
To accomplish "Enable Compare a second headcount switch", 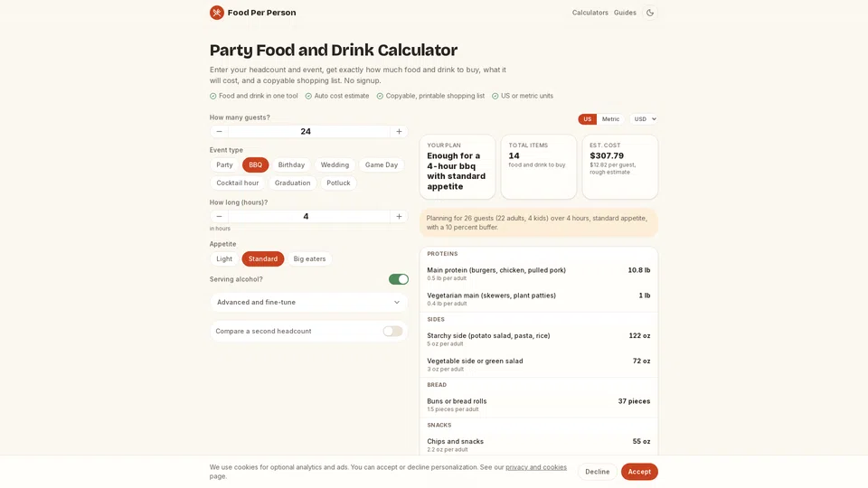I will click(392, 331).
